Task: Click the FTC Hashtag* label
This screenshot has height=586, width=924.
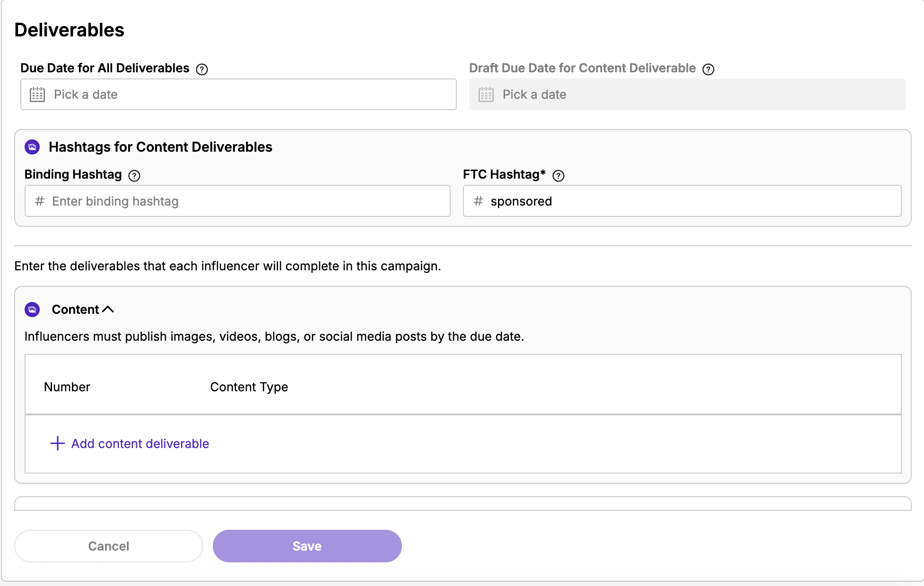Action: point(505,175)
